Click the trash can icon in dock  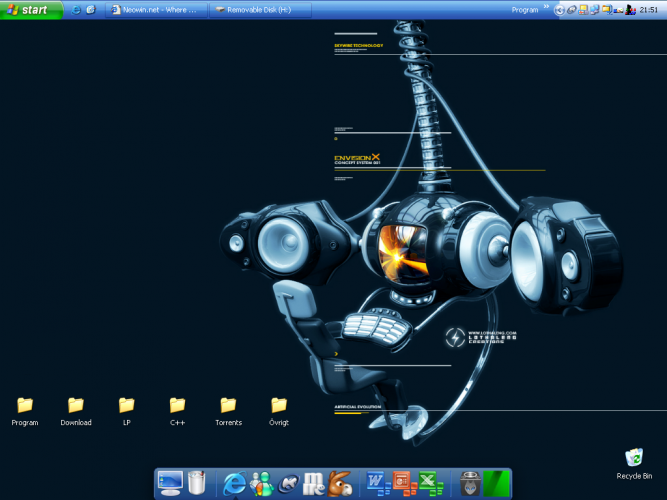point(197,484)
